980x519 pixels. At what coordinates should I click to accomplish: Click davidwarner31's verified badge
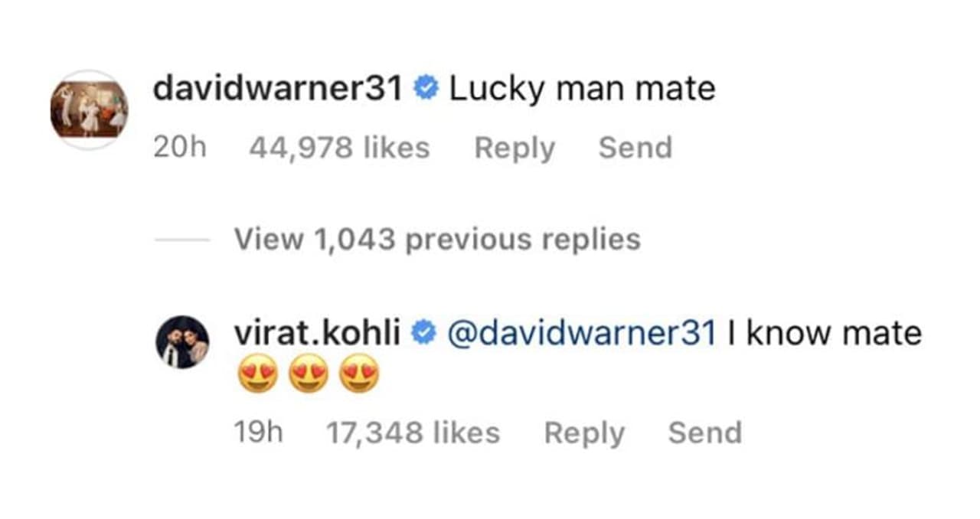(x=426, y=90)
